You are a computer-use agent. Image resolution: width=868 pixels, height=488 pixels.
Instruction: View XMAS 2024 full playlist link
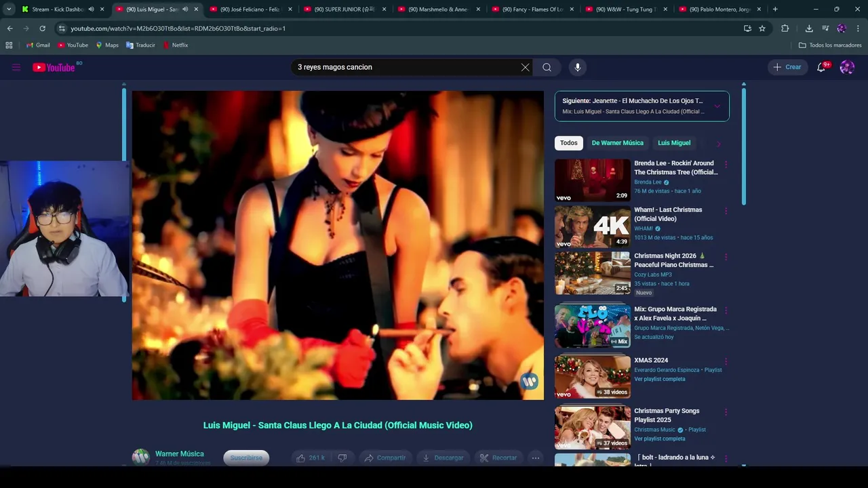pyautogui.click(x=660, y=379)
